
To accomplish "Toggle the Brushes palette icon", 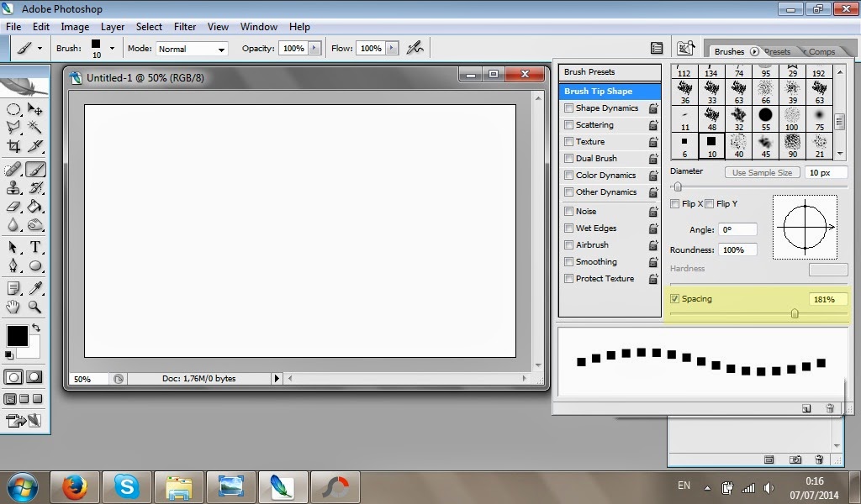I will (x=657, y=48).
